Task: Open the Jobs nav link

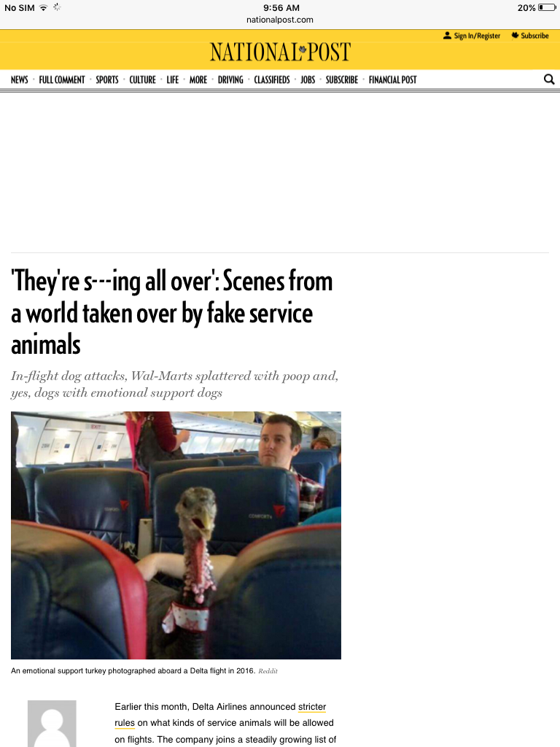Action: point(308,80)
